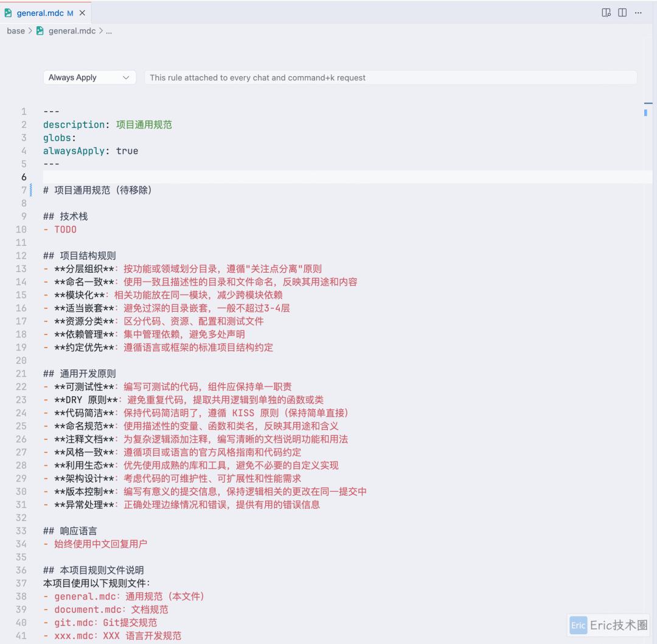
Task: Click the breadcrumb file icon beside general.mdc
Action: click(x=40, y=31)
